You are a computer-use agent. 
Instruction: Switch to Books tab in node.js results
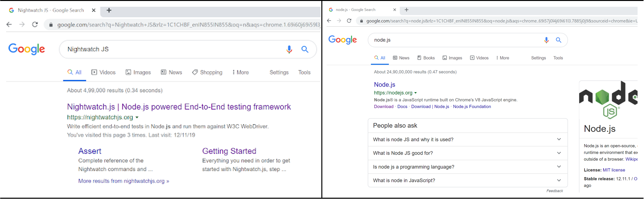tap(426, 58)
